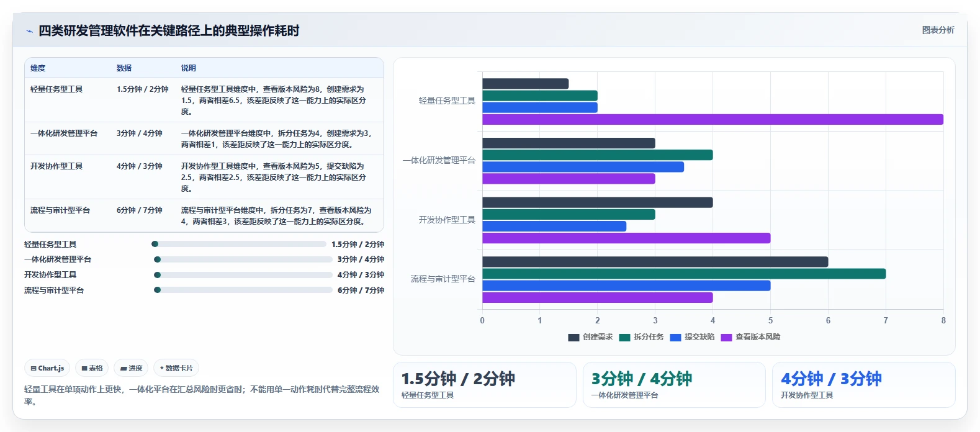The width and height of the screenshot is (980, 432).
Task: Toggle 查看版本风险 legend color swatch
Action: (726, 338)
